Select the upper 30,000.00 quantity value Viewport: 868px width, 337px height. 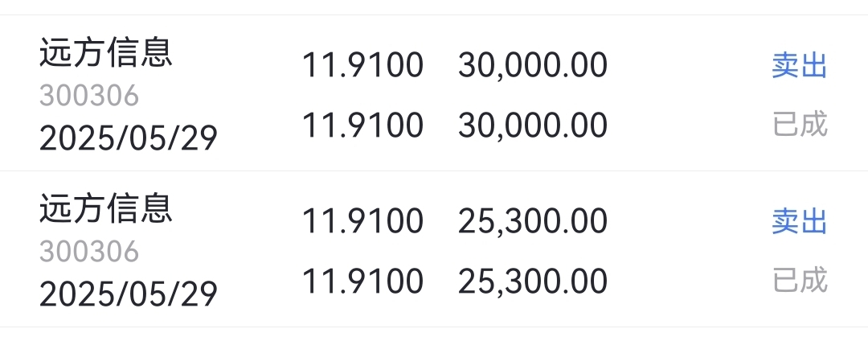(533, 65)
